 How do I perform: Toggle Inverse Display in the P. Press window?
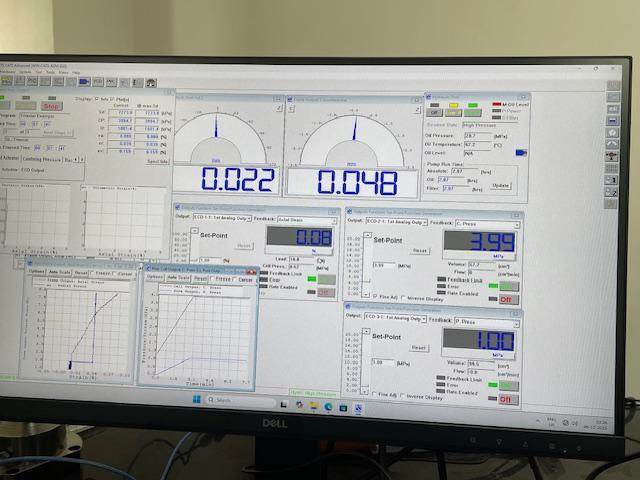[x=403, y=396]
